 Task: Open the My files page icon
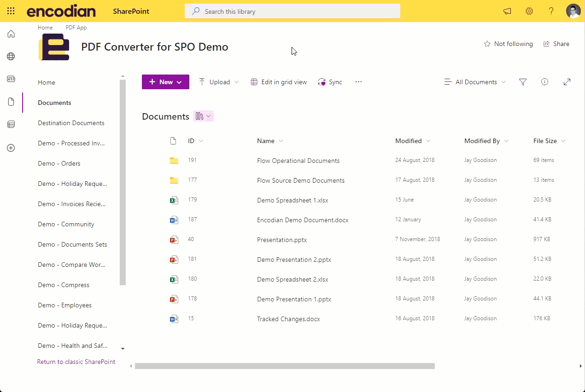(x=11, y=102)
